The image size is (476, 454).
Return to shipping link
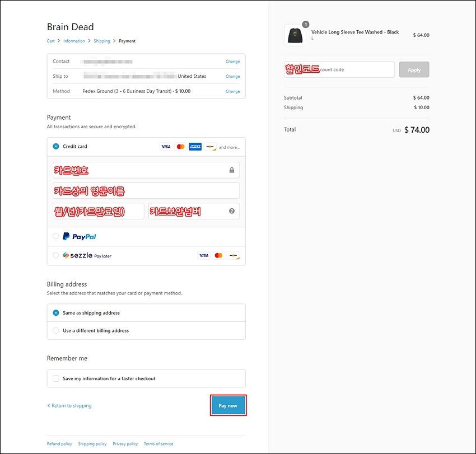69,406
